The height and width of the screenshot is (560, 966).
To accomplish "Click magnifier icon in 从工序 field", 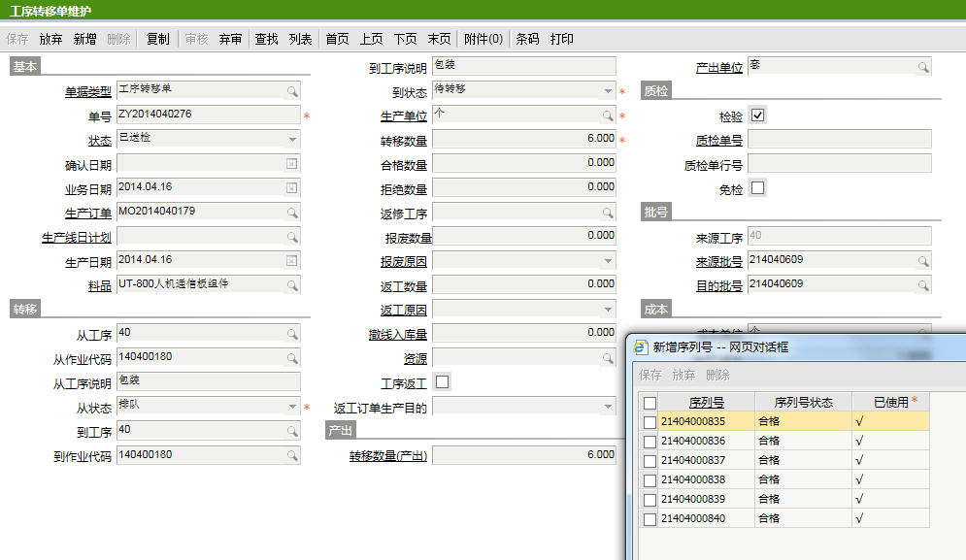I will [x=291, y=334].
